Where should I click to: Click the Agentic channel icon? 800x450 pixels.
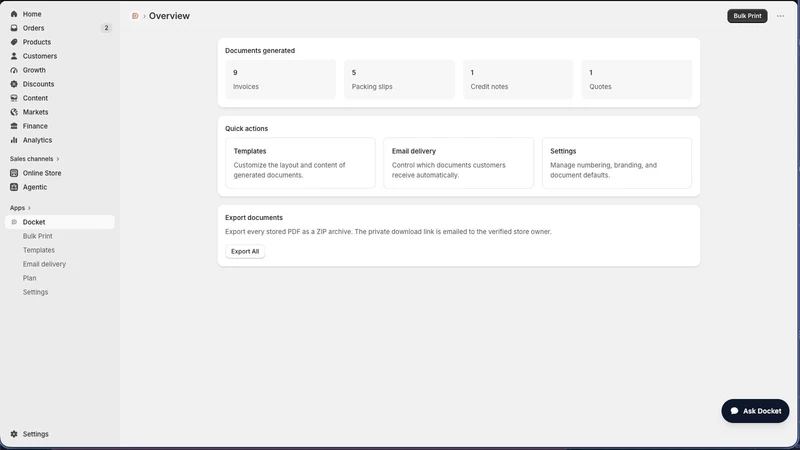[14, 187]
